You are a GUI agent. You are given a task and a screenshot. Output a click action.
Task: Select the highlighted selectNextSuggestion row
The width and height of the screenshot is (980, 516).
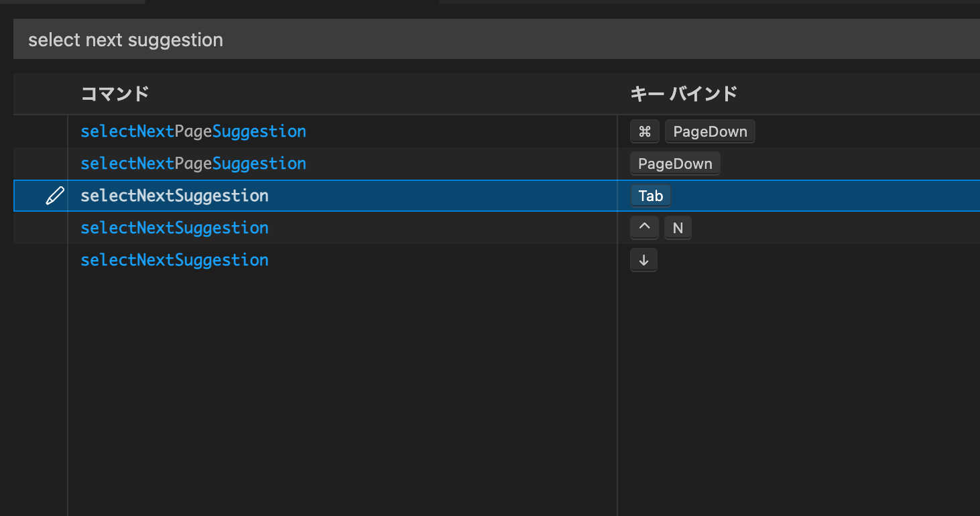(x=174, y=196)
